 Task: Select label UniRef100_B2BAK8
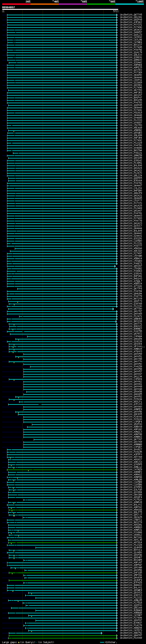(131, 610)
